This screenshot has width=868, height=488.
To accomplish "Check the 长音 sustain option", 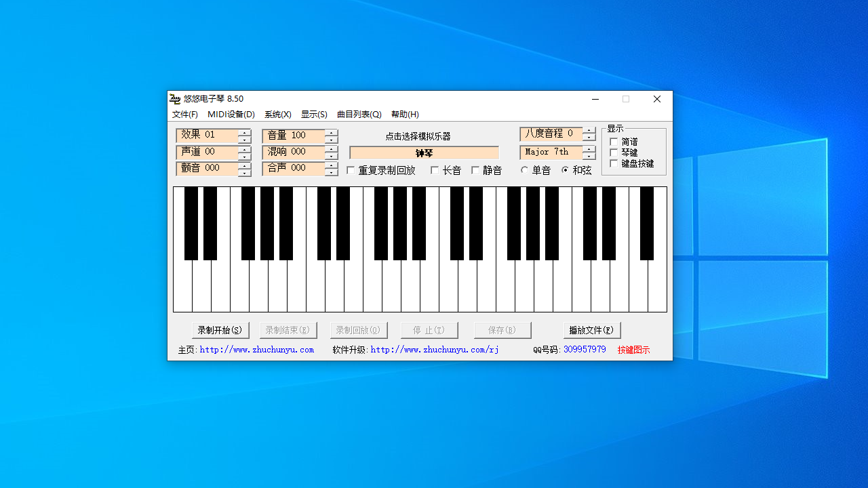I will 435,170.
